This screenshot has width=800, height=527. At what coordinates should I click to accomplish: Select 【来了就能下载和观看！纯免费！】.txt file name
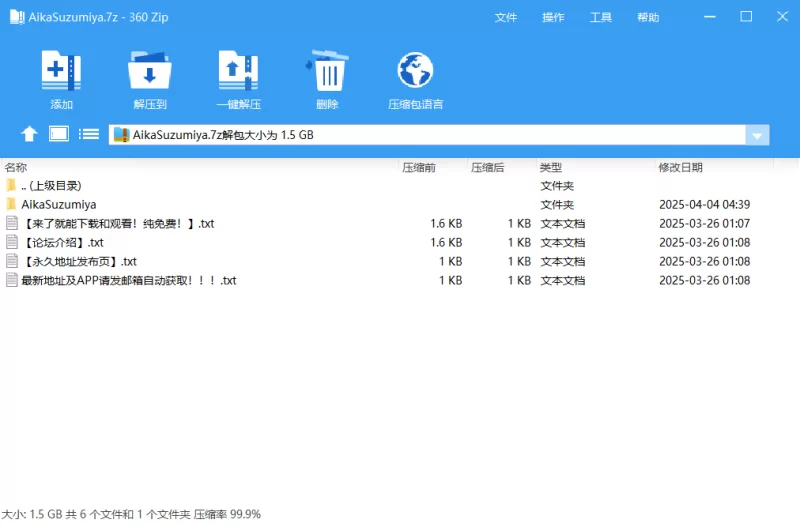click(118, 223)
